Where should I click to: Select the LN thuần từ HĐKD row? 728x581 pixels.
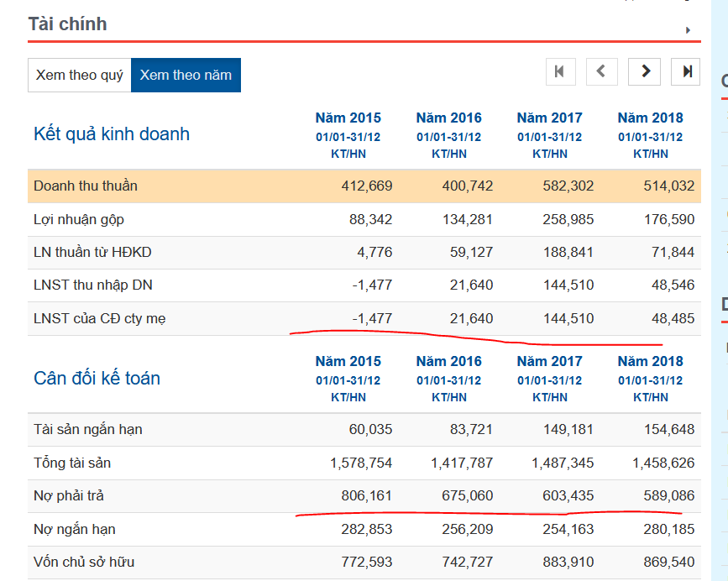[92, 252]
